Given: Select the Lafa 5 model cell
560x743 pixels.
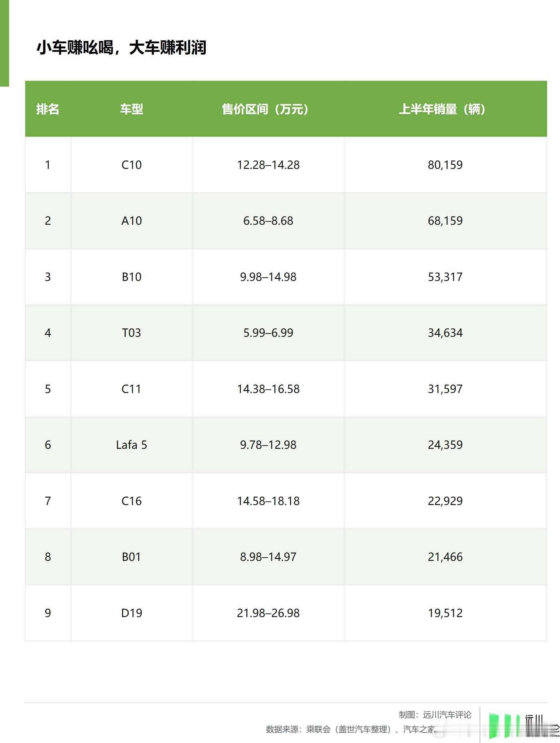Looking at the screenshot, I should click(132, 445).
